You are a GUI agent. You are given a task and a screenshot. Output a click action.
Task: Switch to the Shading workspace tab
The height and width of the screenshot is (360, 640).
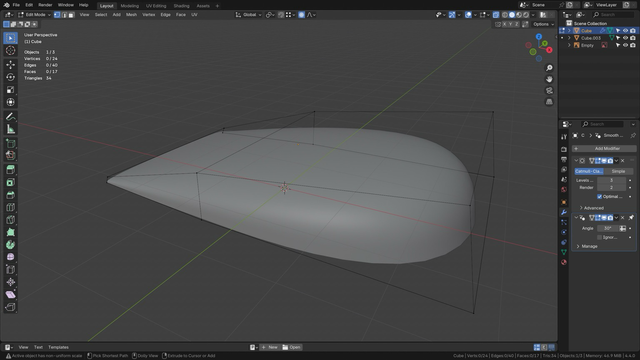click(181, 6)
